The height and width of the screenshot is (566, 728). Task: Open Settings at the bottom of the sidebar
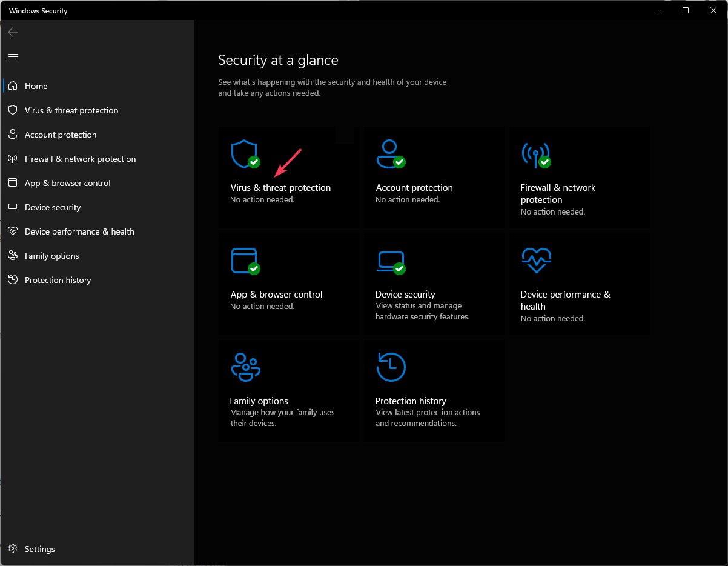39,548
